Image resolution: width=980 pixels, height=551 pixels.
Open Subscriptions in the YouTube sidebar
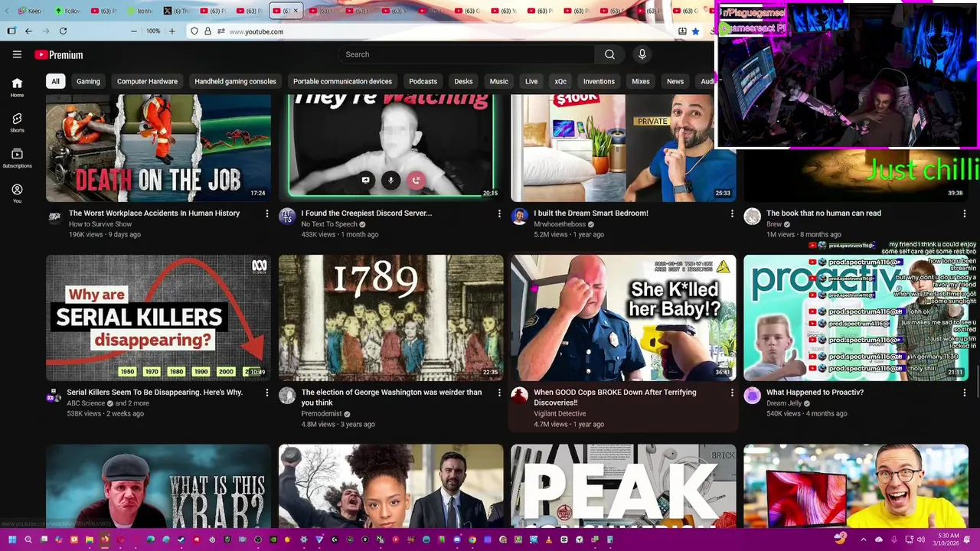(17, 158)
